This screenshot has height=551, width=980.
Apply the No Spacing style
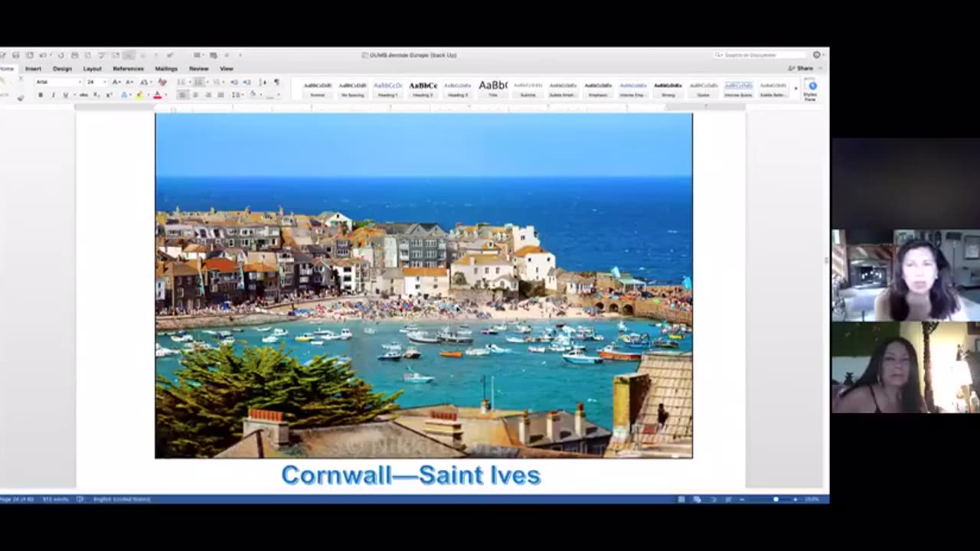click(353, 89)
